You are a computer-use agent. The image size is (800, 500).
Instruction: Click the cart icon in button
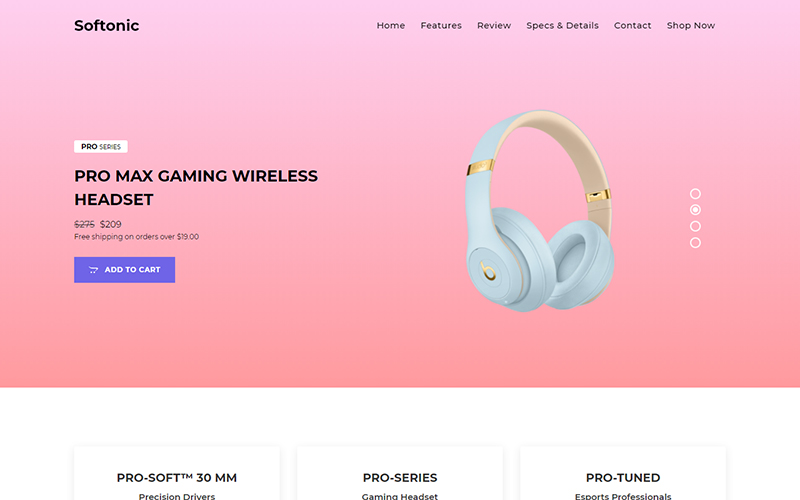(93, 270)
